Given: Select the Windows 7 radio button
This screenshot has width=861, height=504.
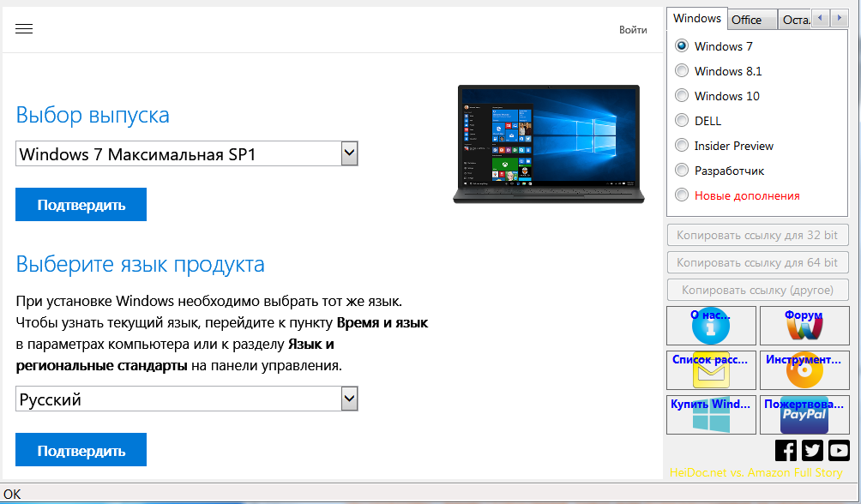Looking at the screenshot, I should point(682,45).
